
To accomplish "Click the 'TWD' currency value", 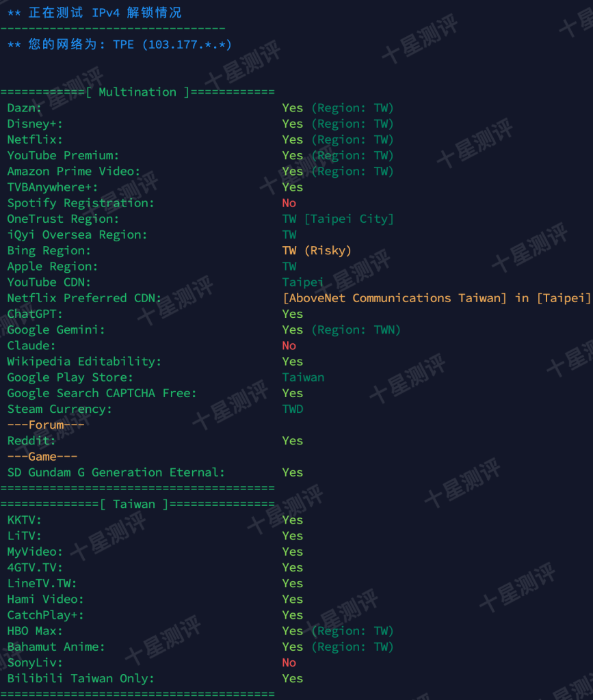I will (293, 409).
